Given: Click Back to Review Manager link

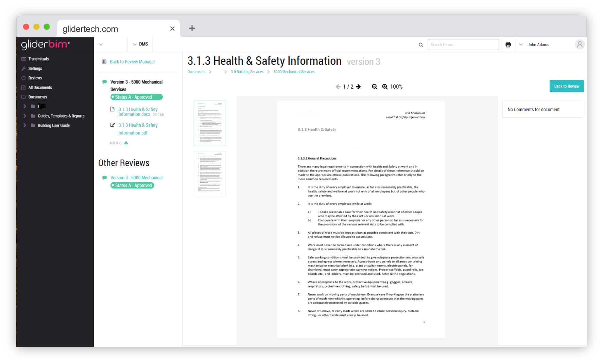Looking at the screenshot, I should pyautogui.click(x=132, y=62).
